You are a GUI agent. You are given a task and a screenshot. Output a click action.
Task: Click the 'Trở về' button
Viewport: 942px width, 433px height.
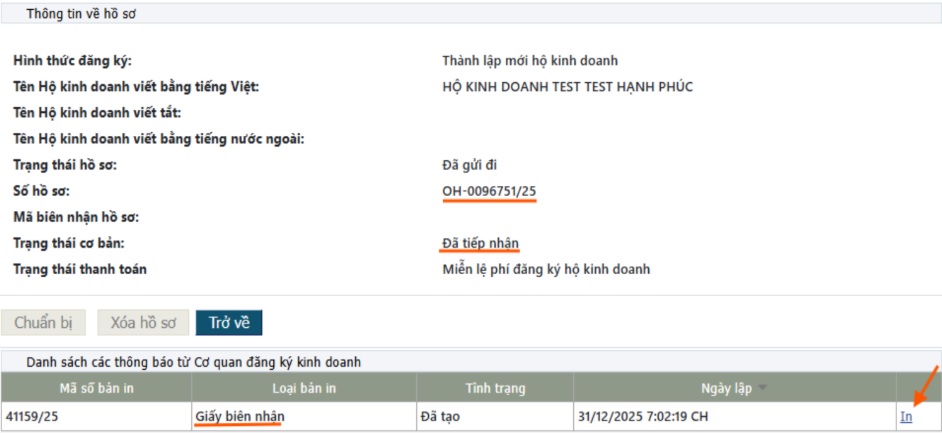click(x=229, y=322)
